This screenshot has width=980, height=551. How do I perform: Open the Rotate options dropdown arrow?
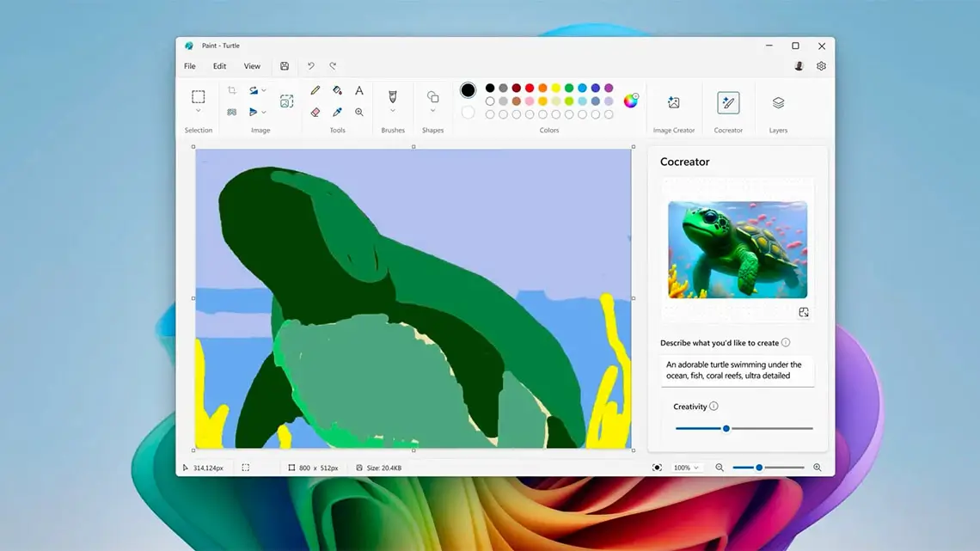point(264,90)
